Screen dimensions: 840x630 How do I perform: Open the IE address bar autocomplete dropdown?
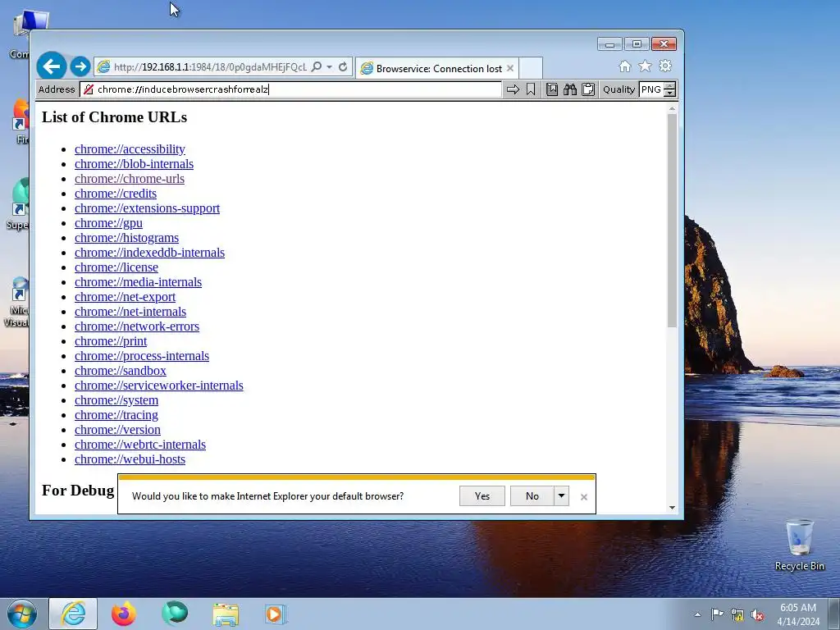pos(330,67)
